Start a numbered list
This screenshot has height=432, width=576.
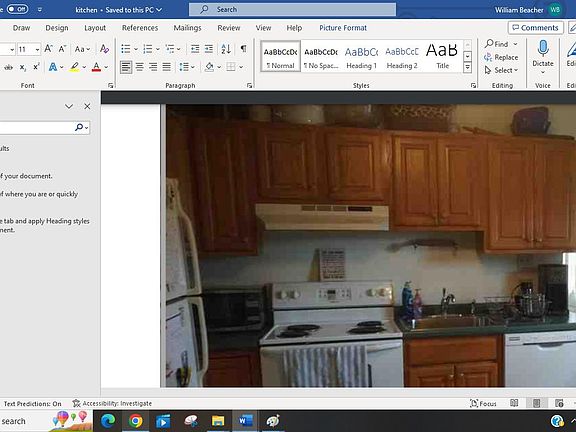click(x=148, y=48)
